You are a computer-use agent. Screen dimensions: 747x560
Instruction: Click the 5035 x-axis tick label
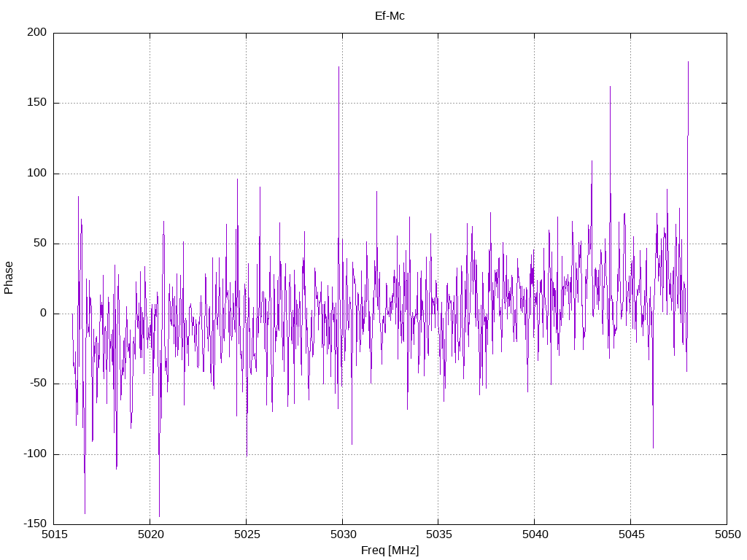[439, 534]
